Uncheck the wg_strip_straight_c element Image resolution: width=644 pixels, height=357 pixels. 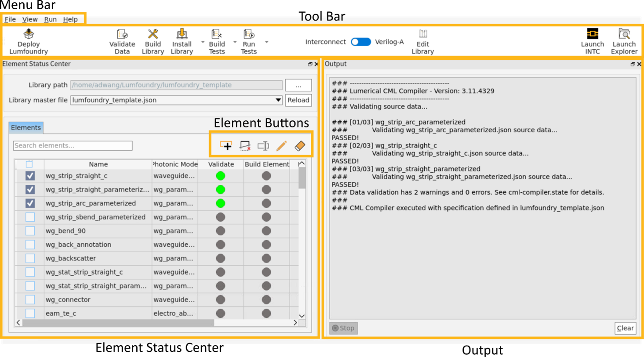click(x=29, y=176)
